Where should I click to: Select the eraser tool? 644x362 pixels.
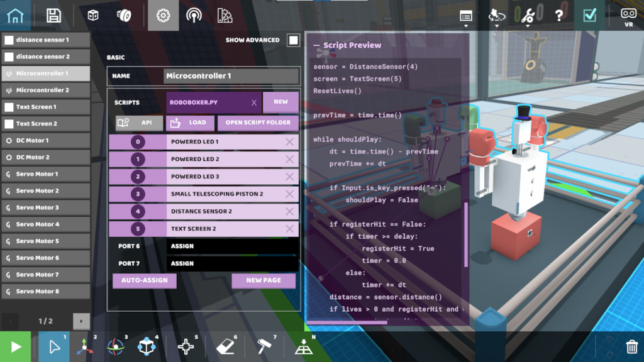pos(225,346)
